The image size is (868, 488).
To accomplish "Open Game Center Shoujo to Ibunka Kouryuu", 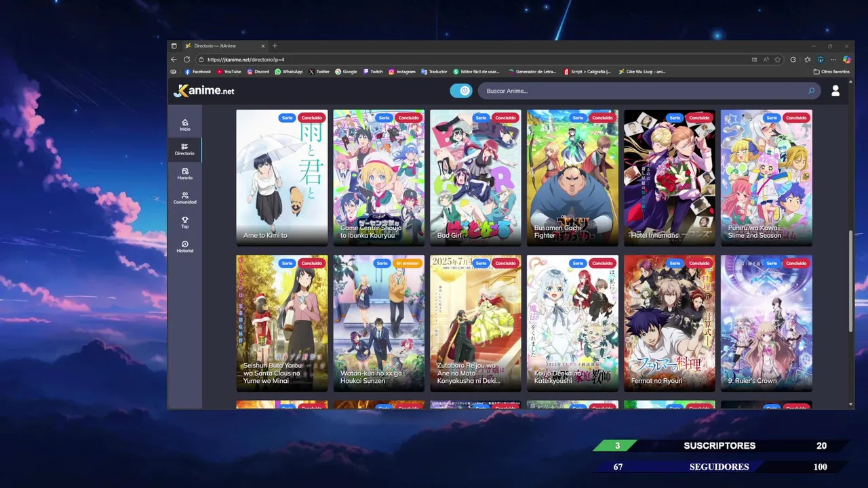I will [x=379, y=178].
